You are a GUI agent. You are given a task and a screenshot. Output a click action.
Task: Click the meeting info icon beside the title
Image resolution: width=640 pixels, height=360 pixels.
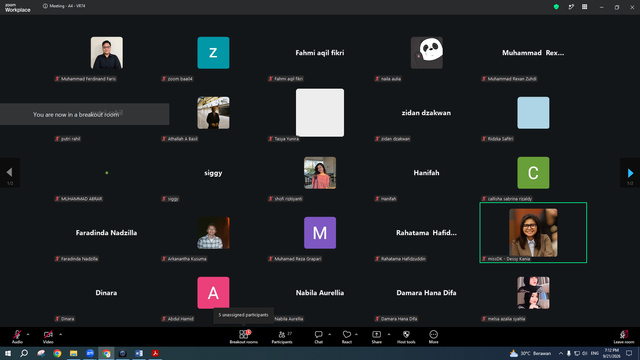coord(45,6)
